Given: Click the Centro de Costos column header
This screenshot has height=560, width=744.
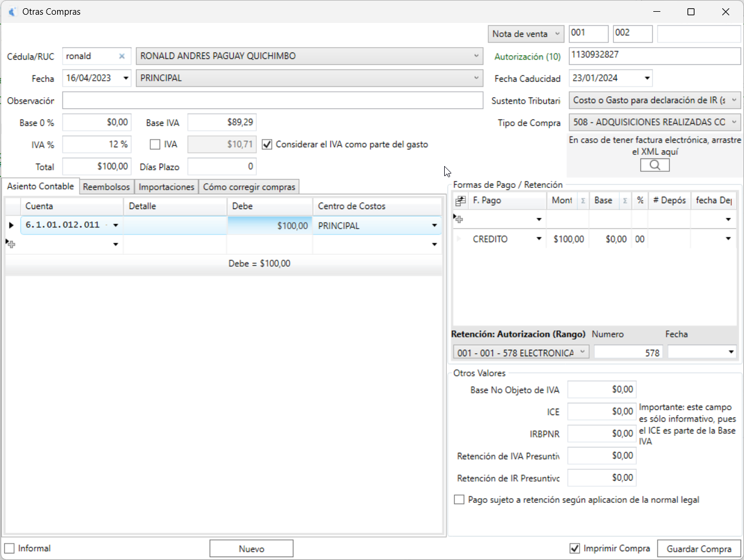Looking at the screenshot, I should 377,206.
